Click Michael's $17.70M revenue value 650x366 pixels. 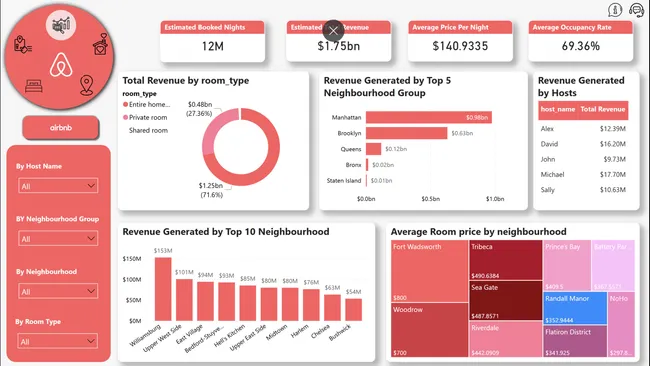point(612,175)
